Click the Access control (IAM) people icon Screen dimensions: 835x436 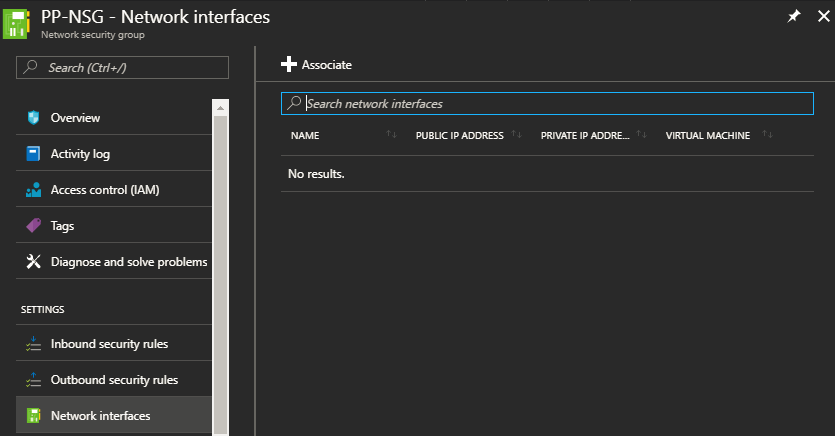pos(33,190)
